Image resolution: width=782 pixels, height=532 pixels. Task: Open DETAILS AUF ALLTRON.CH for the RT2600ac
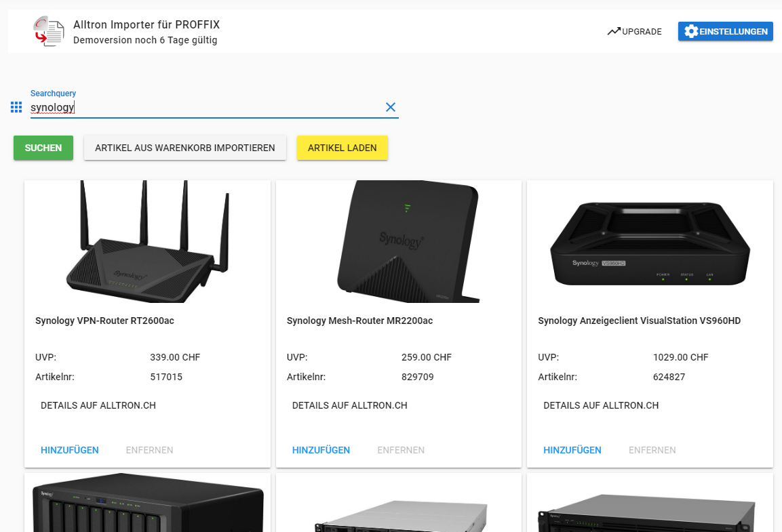tap(99, 405)
